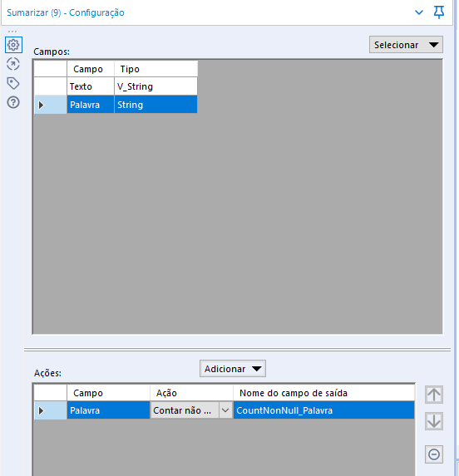Pin the configuration window
This screenshot has width=459, height=476.
(439, 12)
